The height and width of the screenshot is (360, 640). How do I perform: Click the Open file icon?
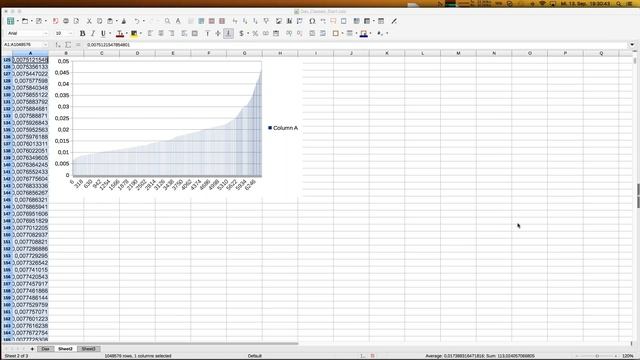25,21
